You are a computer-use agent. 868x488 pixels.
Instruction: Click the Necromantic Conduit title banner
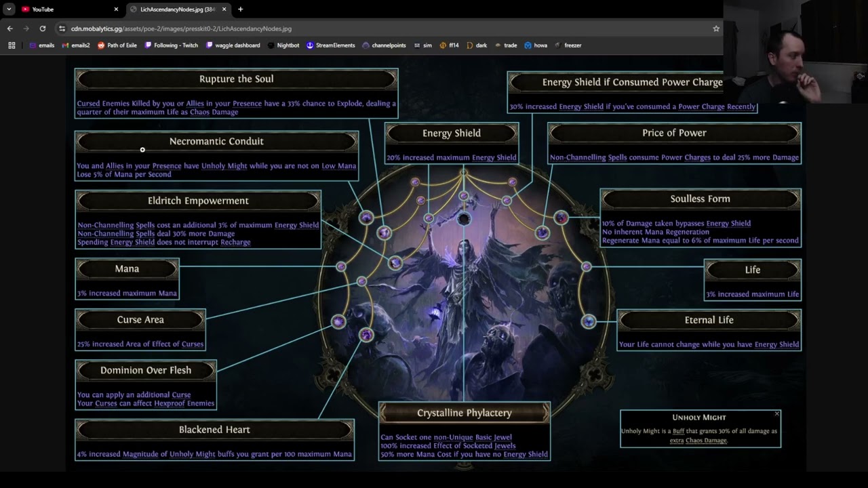coord(216,142)
